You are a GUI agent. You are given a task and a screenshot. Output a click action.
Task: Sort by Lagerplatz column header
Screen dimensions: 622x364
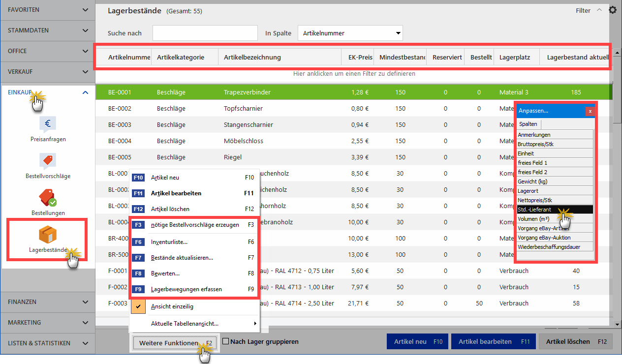pos(516,58)
